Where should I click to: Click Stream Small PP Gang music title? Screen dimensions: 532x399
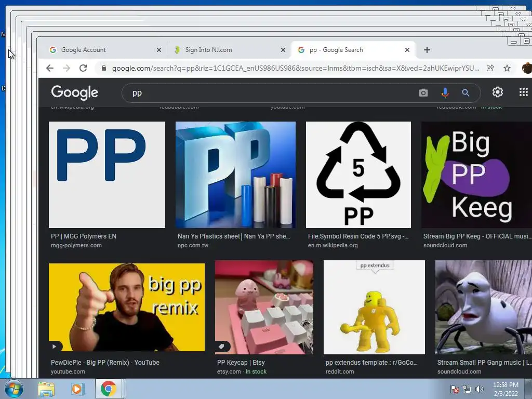point(484,362)
